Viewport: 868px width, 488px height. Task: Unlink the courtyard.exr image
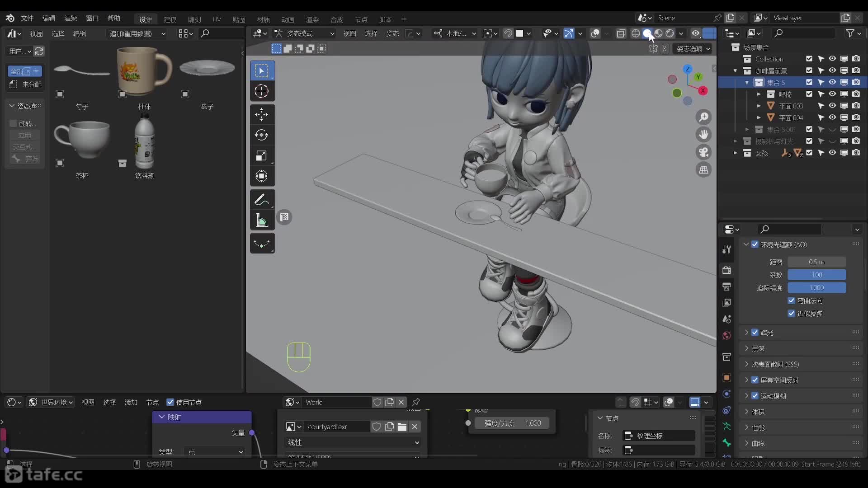[415, 427]
